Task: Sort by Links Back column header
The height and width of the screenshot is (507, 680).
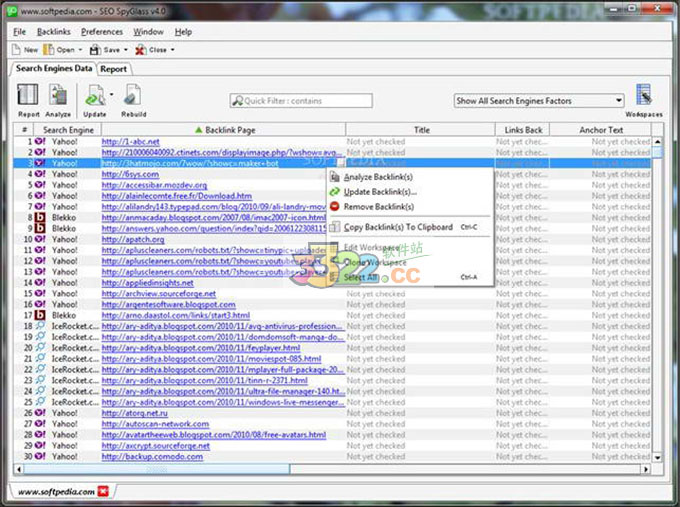Action: [523, 130]
